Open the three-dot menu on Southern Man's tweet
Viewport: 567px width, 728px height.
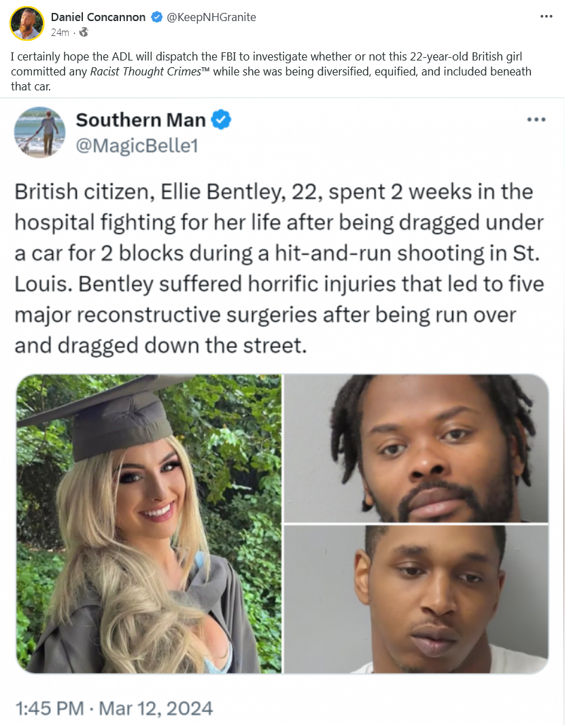[536, 120]
